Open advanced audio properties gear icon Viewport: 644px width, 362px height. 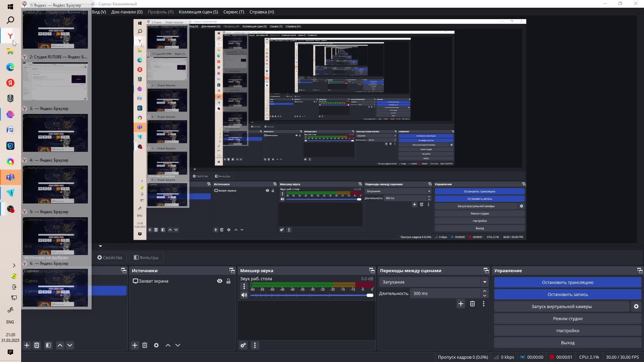click(x=244, y=345)
